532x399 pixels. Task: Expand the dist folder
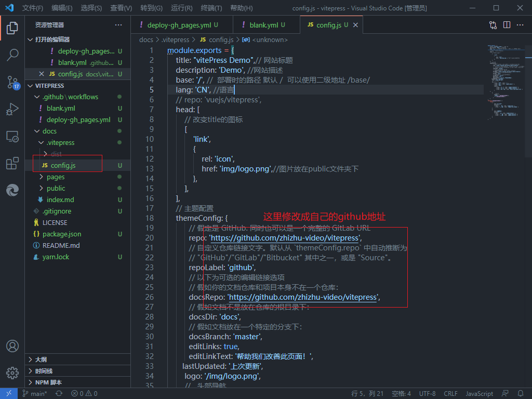click(78, 154)
